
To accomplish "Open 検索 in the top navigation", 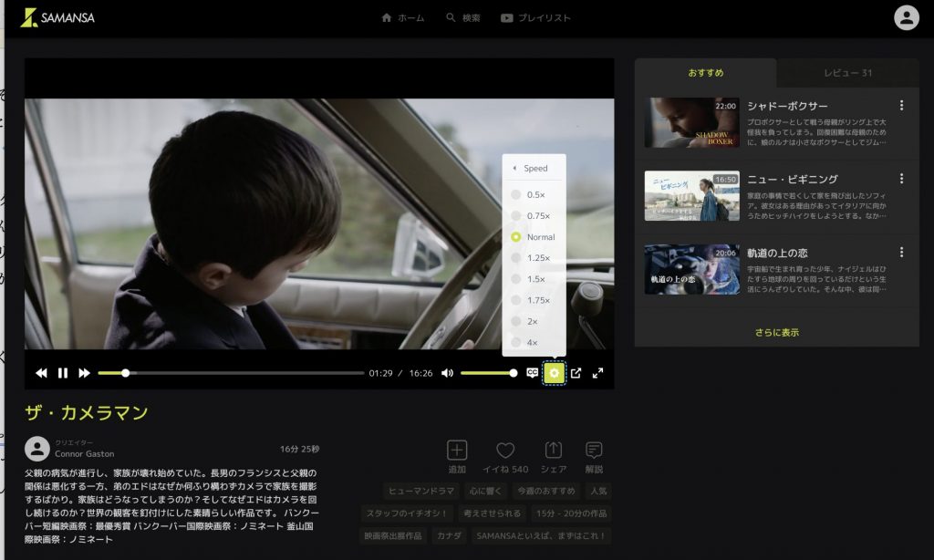I will 463,16.
